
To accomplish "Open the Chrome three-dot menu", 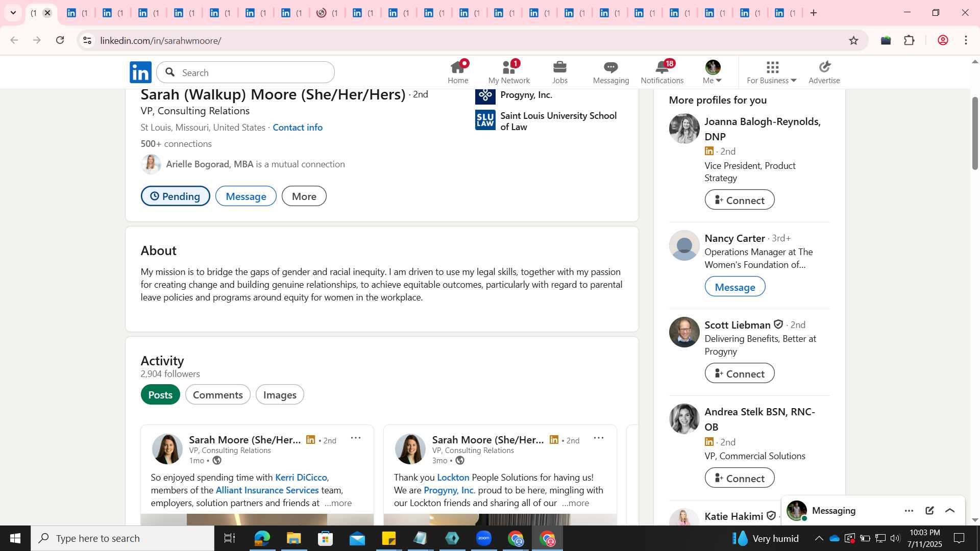I will [x=966, y=40].
